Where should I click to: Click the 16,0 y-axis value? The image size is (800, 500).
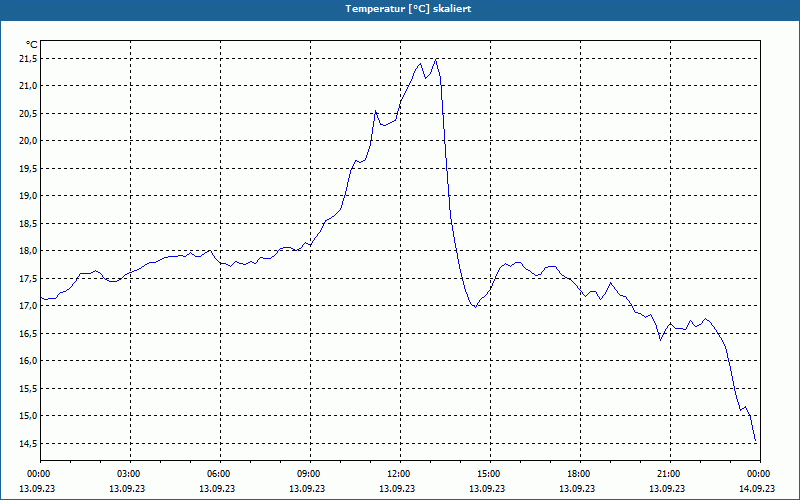28,361
